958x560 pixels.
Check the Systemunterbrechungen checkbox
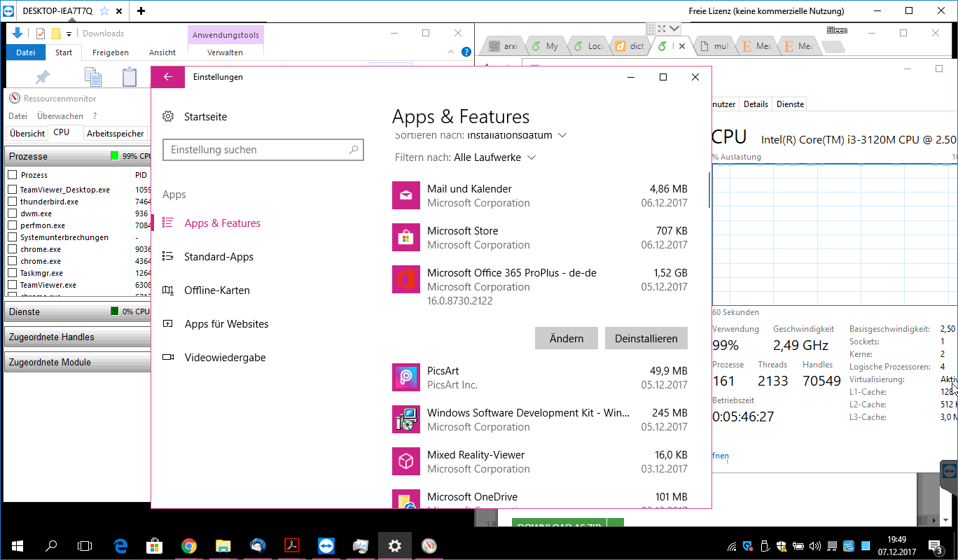click(x=13, y=237)
